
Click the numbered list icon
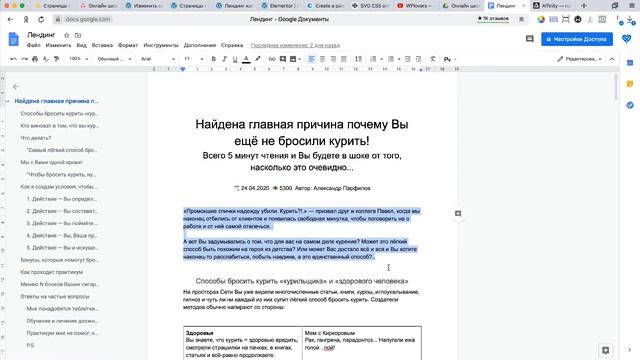(x=373, y=59)
